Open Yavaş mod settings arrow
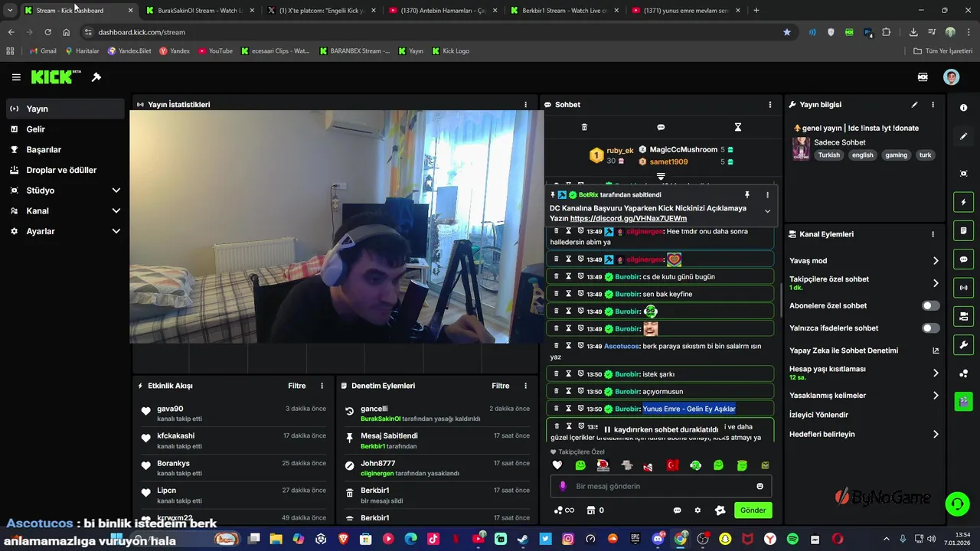The image size is (980, 551). click(936, 261)
